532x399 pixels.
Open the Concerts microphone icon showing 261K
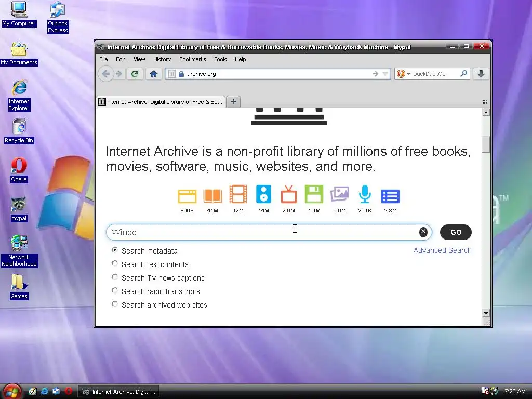point(365,194)
